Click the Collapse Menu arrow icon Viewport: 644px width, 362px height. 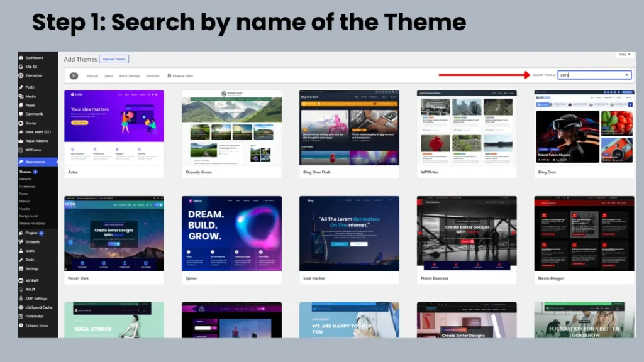(x=21, y=326)
